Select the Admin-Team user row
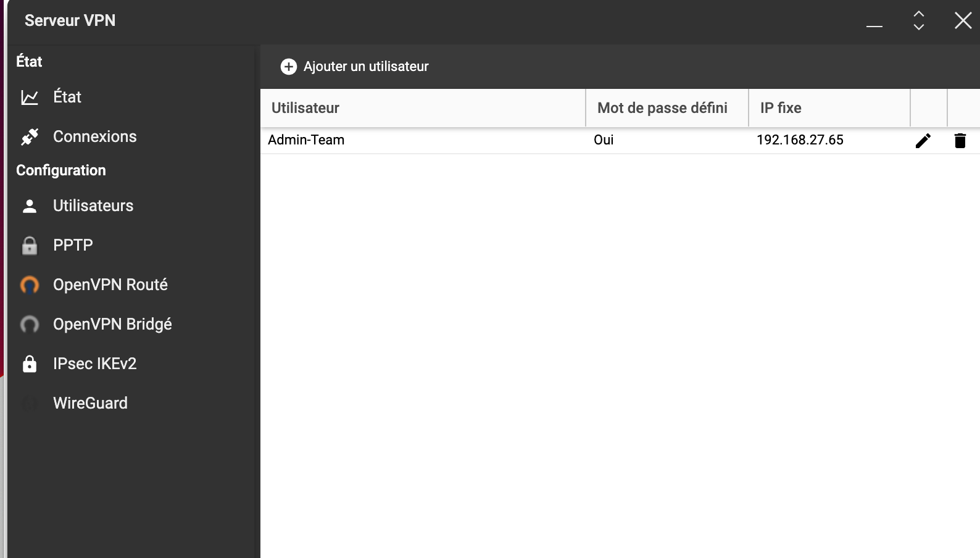980x558 pixels. pyautogui.click(x=620, y=140)
